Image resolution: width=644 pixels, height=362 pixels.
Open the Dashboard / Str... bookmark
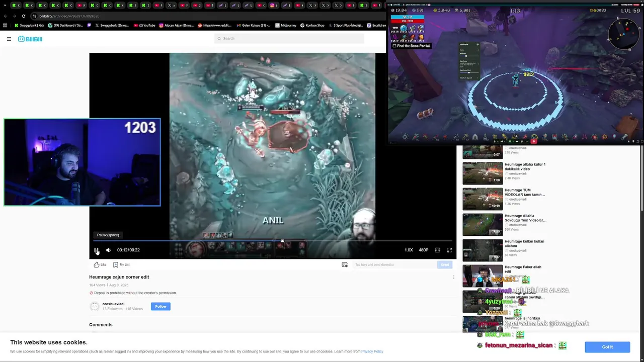coord(66,25)
